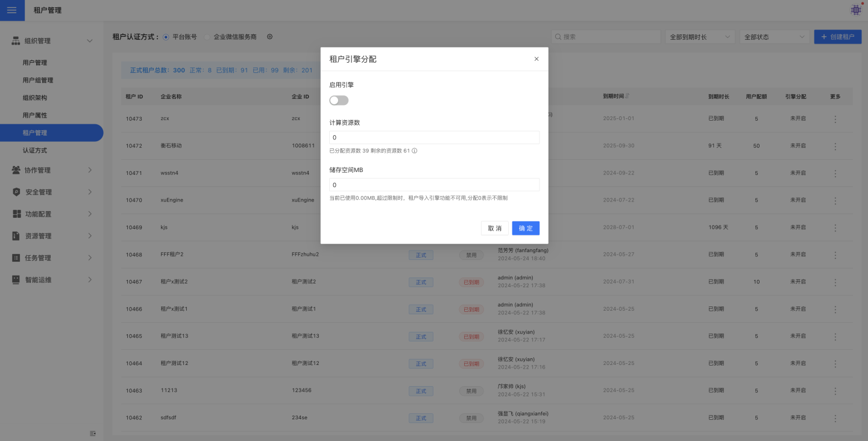868x441 pixels.
Task: Click the 确定 button
Action: 526,228
